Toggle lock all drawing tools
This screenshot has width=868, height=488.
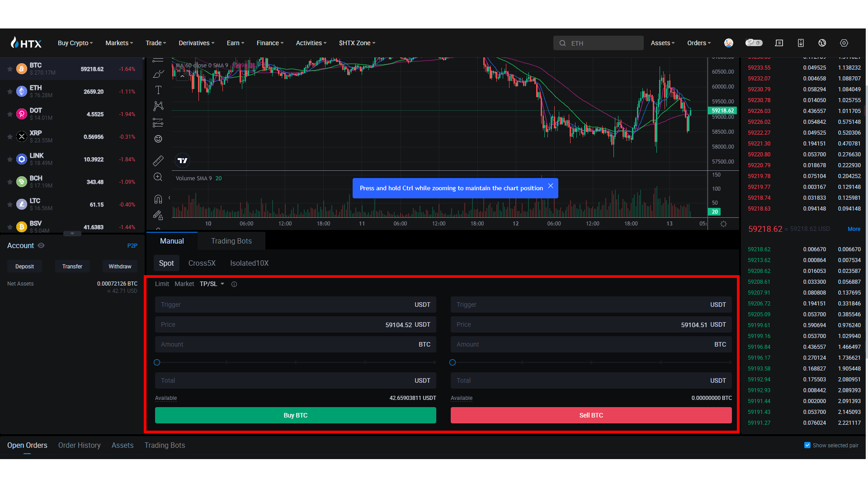[158, 215]
